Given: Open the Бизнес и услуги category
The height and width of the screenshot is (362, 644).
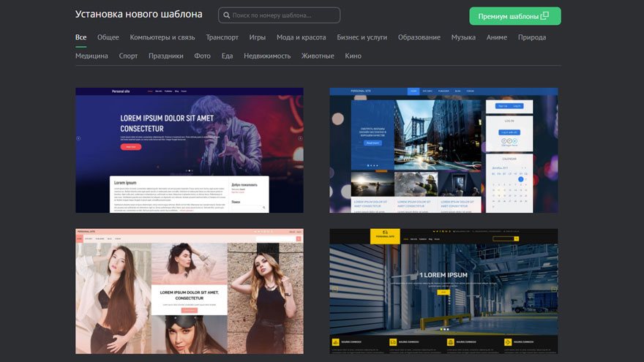Looking at the screenshot, I should tap(362, 37).
